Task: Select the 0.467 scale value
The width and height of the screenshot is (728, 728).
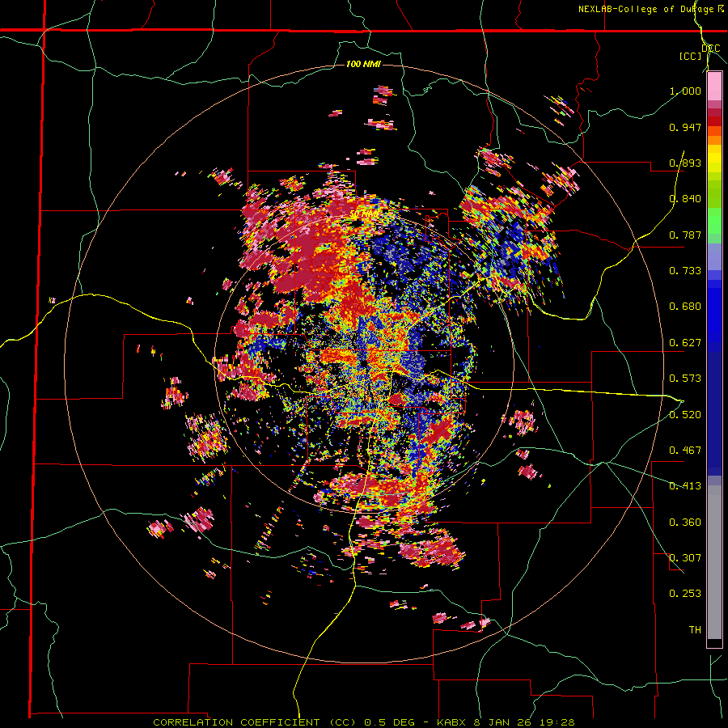Action: tap(685, 451)
